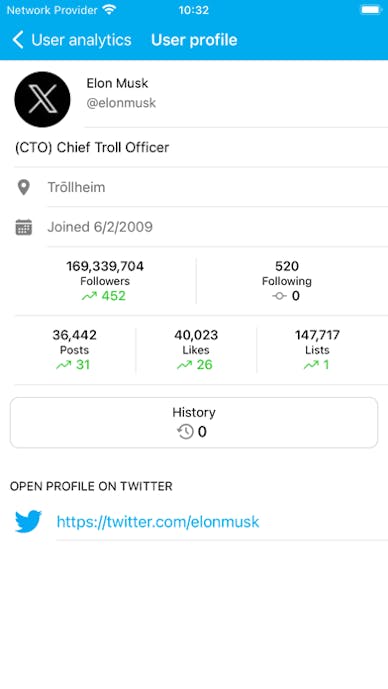Tap the following no-change indicator icon

pos(279,296)
